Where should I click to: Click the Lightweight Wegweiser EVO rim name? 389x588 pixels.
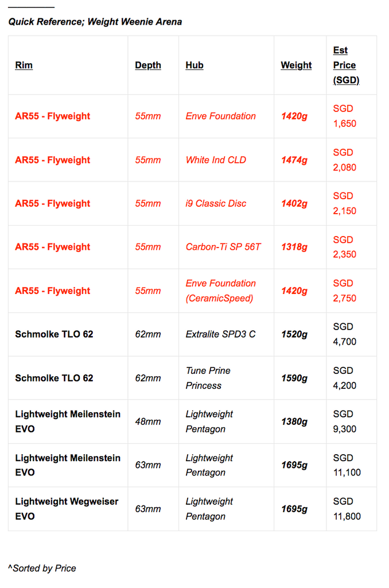click(x=67, y=509)
